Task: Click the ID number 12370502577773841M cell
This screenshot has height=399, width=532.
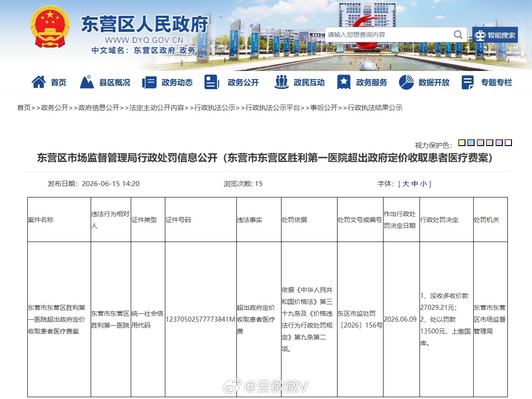Action: tap(200, 319)
